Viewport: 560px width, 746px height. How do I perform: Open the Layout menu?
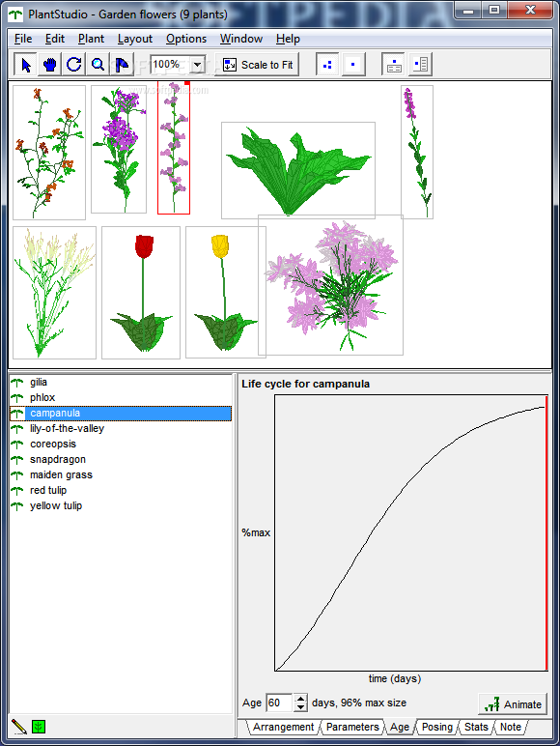tap(135, 39)
